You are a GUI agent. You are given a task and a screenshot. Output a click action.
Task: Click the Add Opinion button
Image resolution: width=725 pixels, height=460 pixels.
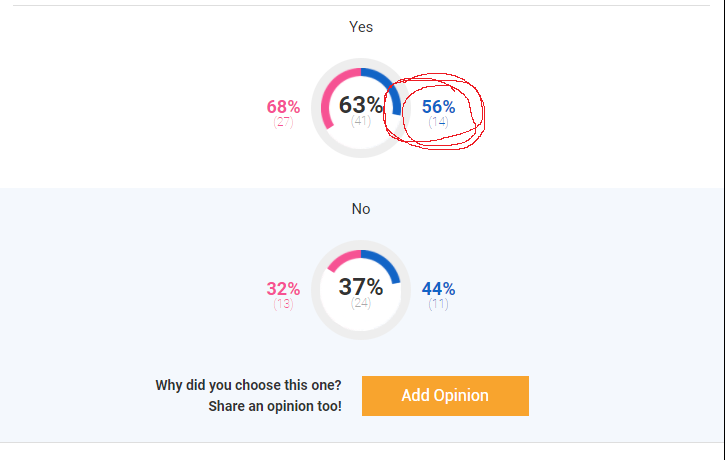pos(445,395)
